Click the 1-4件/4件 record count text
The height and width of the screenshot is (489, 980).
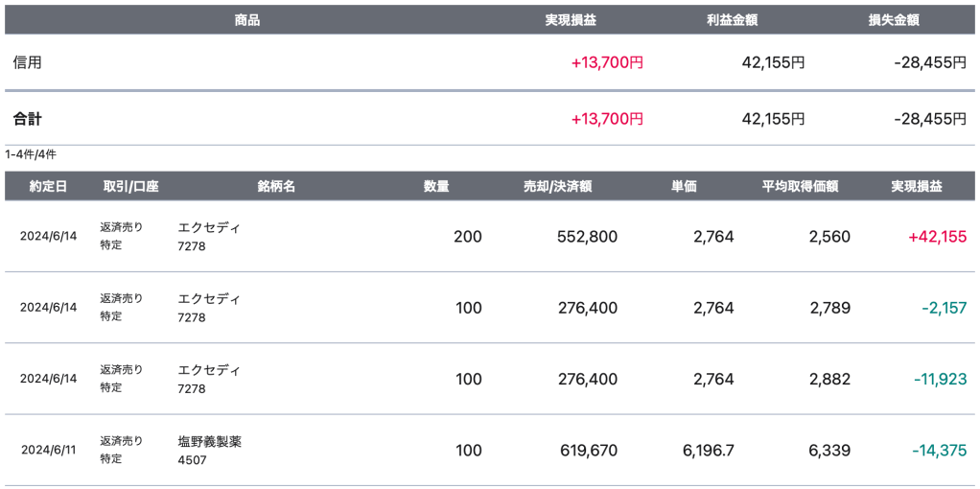31,154
